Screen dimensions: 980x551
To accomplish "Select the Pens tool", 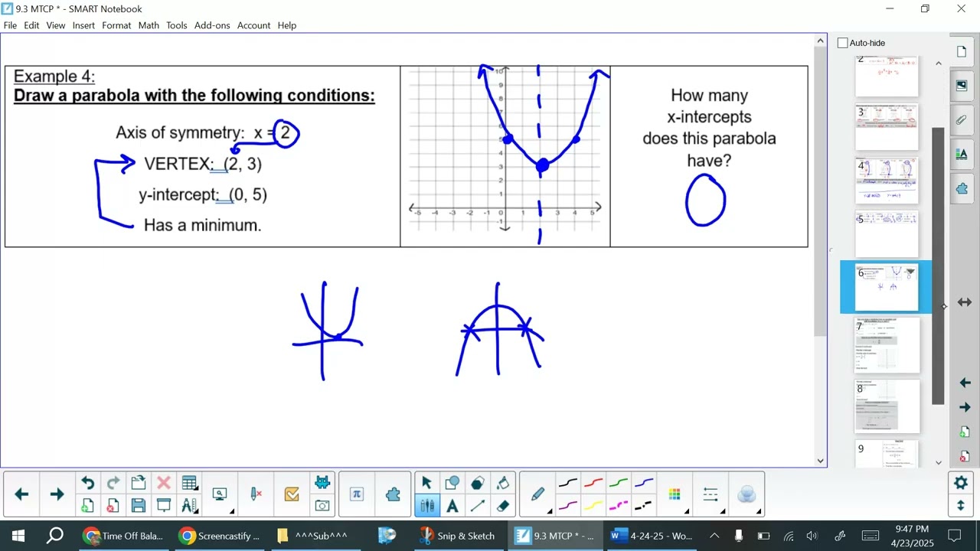I will [426, 506].
